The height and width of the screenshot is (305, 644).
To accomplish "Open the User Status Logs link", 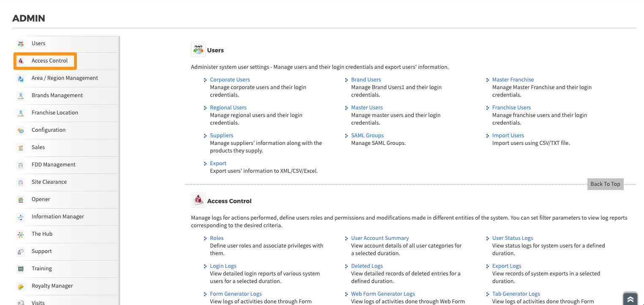I will pos(513,238).
